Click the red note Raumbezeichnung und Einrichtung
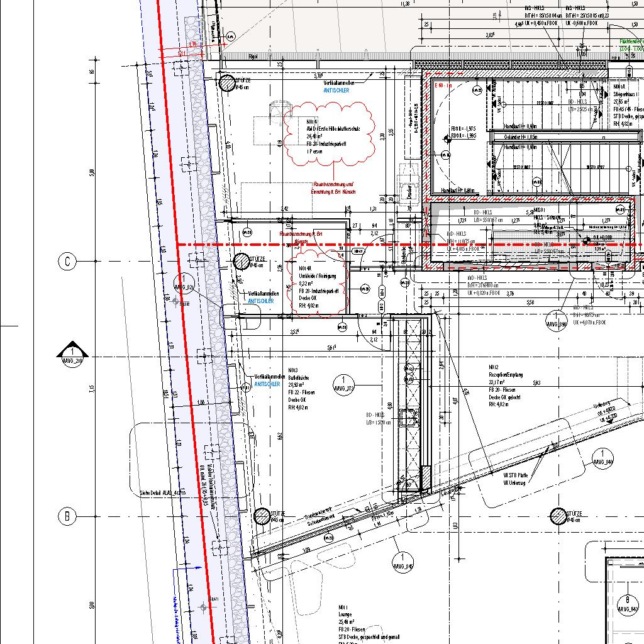 click(x=333, y=187)
